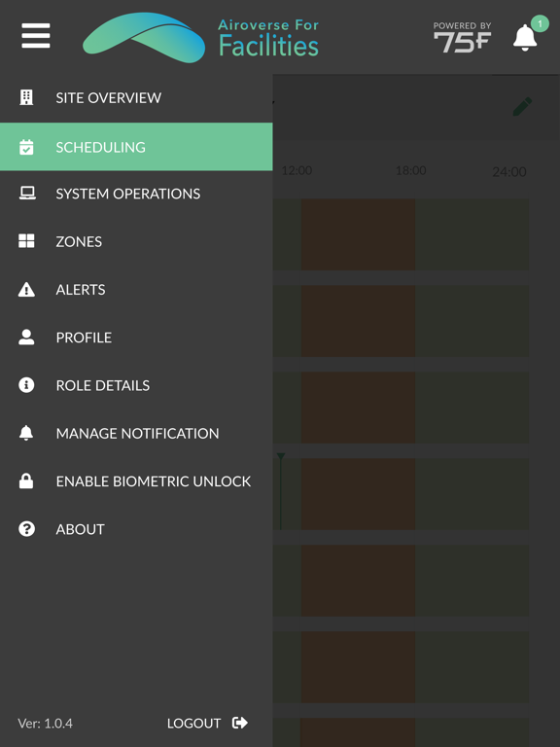Select the Enable Biometric Unlock option
This screenshot has width=560, height=747.
(x=136, y=481)
